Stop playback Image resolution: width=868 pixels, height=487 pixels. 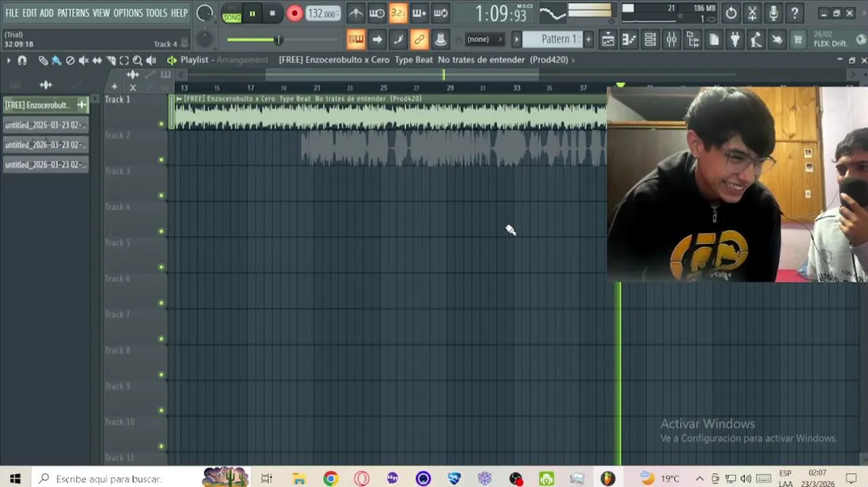click(272, 13)
